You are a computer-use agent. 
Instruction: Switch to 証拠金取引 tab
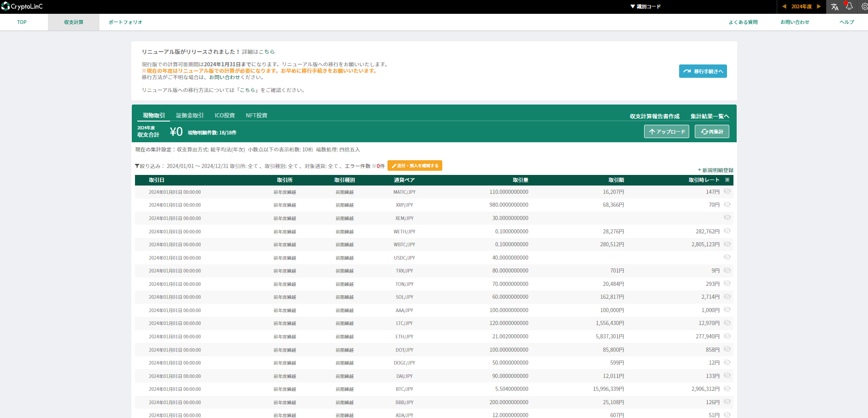click(189, 116)
